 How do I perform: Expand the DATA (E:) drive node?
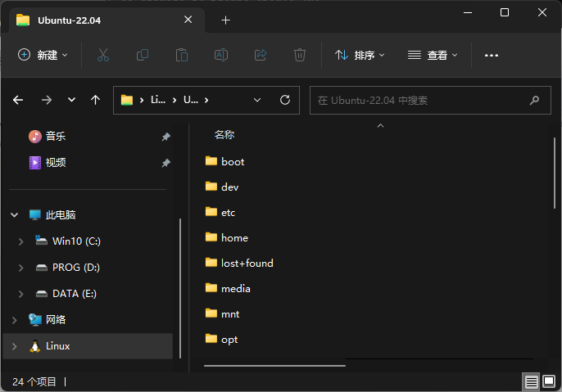pyautogui.click(x=20, y=294)
